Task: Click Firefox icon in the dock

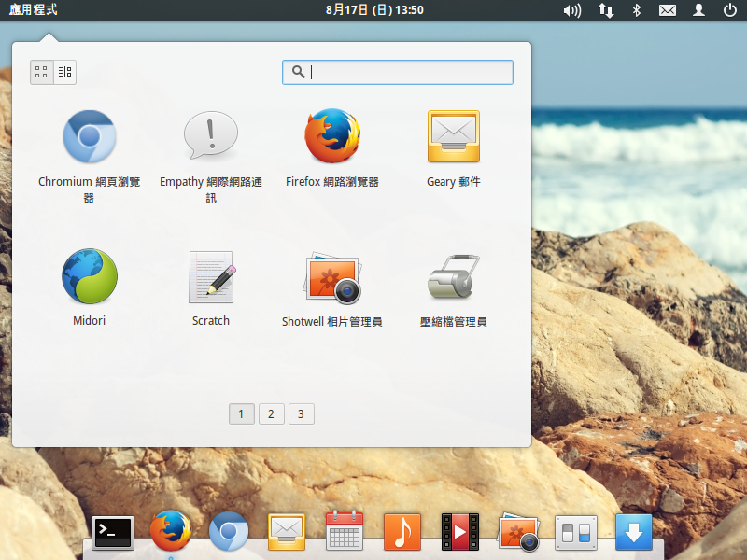Action: click(171, 531)
